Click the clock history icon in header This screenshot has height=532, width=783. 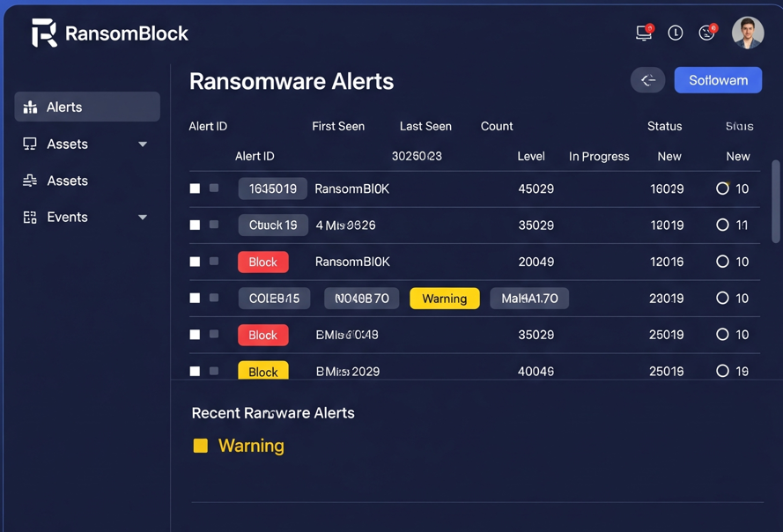click(676, 33)
